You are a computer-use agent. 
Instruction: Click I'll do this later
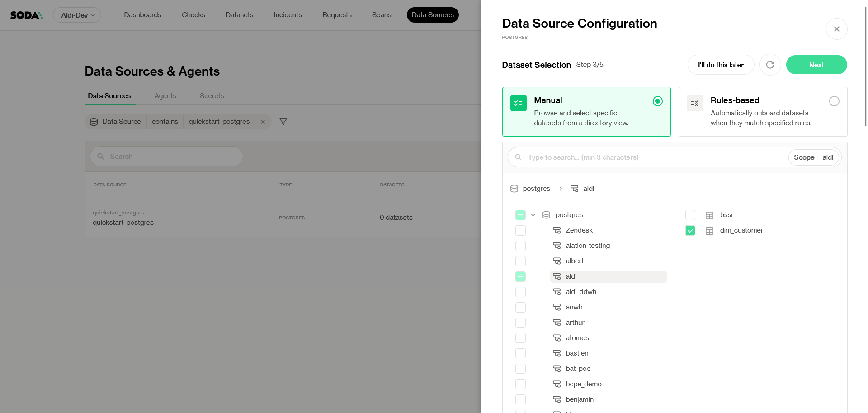[x=720, y=65]
